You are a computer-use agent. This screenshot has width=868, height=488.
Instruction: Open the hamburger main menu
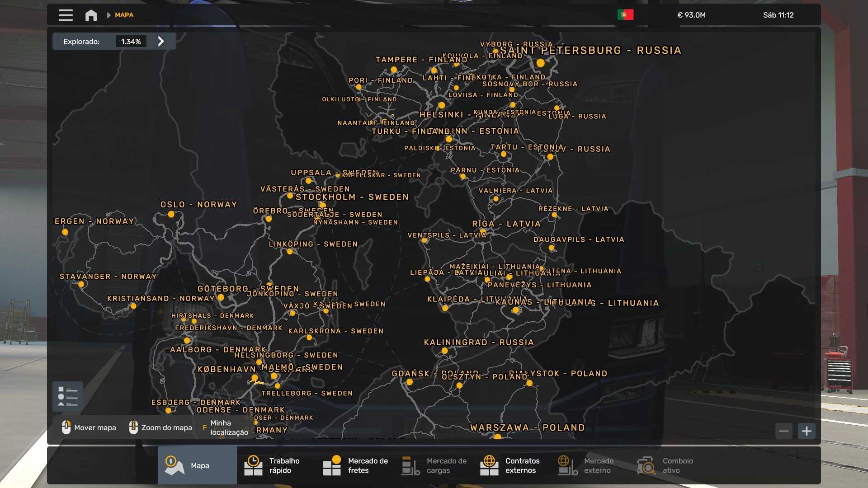(66, 15)
